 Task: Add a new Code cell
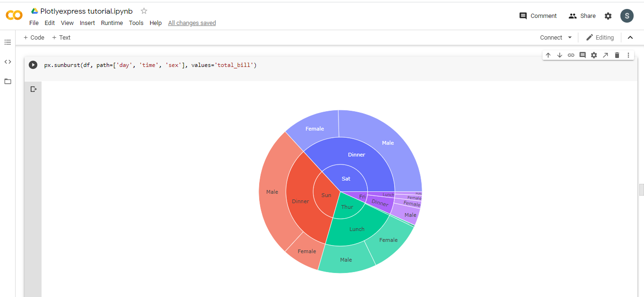point(34,37)
